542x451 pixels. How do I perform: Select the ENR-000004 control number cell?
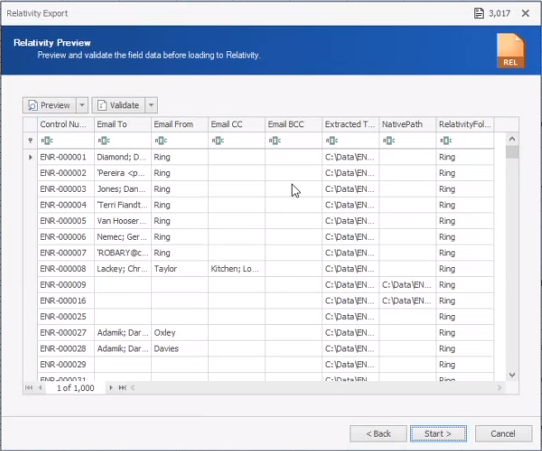(66, 205)
